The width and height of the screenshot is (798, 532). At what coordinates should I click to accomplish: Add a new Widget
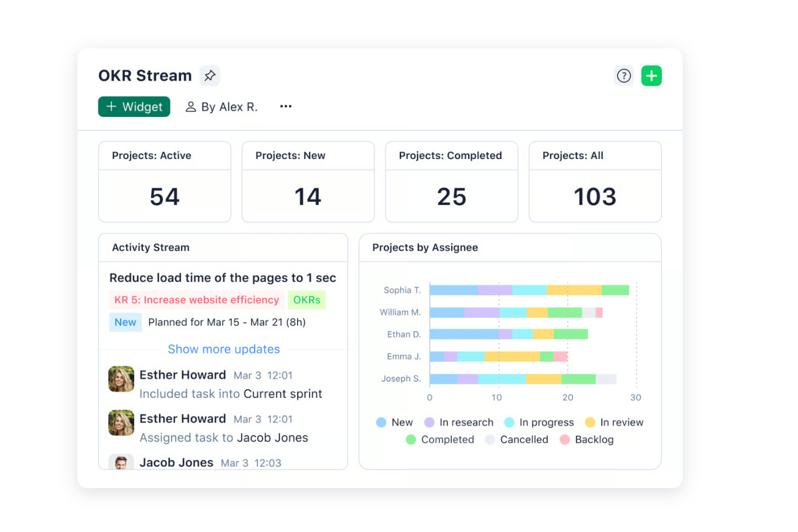pyautogui.click(x=134, y=107)
